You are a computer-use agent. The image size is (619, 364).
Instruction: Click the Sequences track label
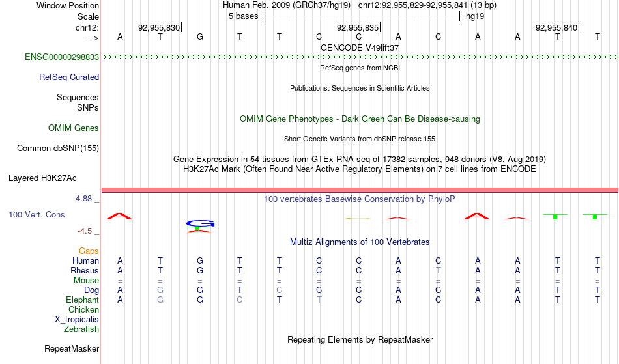(x=78, y=98)
